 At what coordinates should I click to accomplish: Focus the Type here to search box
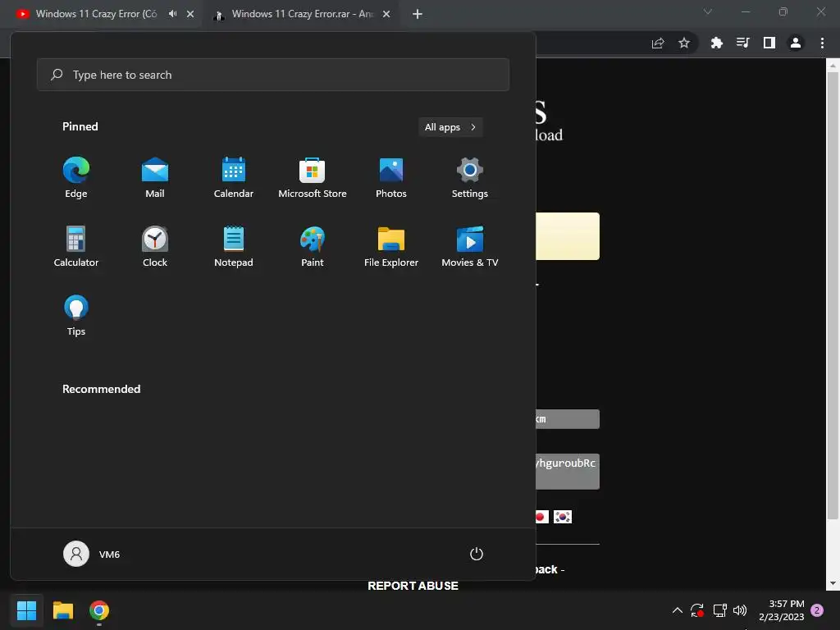pyautogui.click(x=272, y=75)
